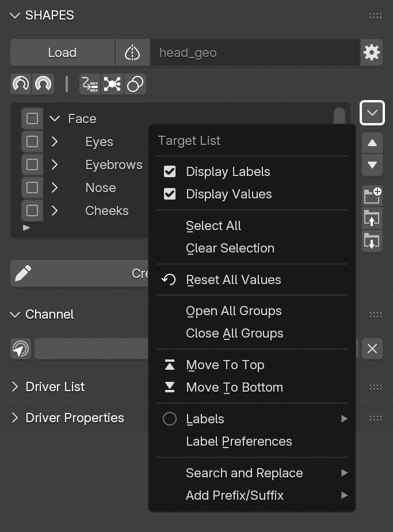Collapse the Channel panel
The height and width of the screenshot is (532, 393).
[x=15, y=315]
